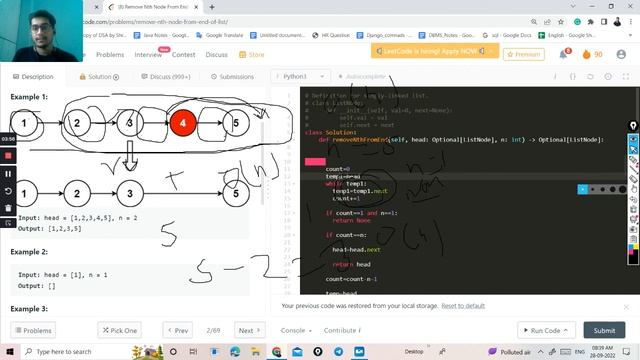Open Discuss in the top navigation
The width and height of the screenshot is (640, 360).
coord(216,54)
